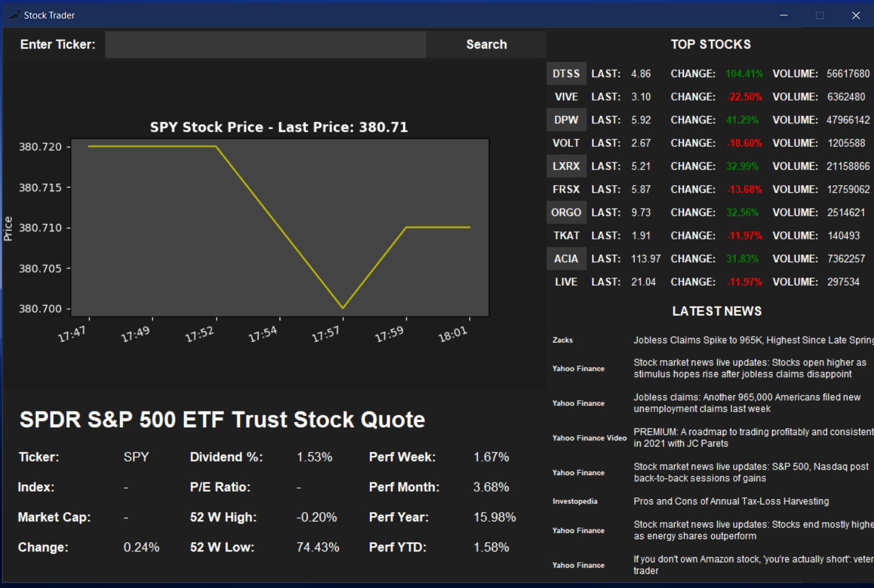This screenshot has width=874, height=588.
Task: Click the Zacks source label
Action: point(562,340)
